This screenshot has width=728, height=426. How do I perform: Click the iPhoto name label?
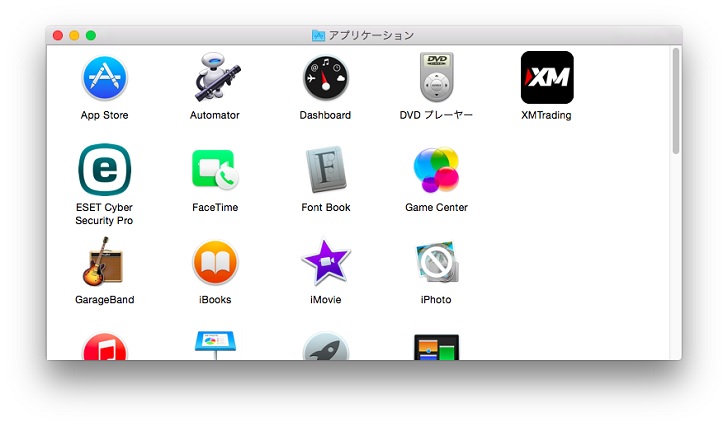pos(436,300)
